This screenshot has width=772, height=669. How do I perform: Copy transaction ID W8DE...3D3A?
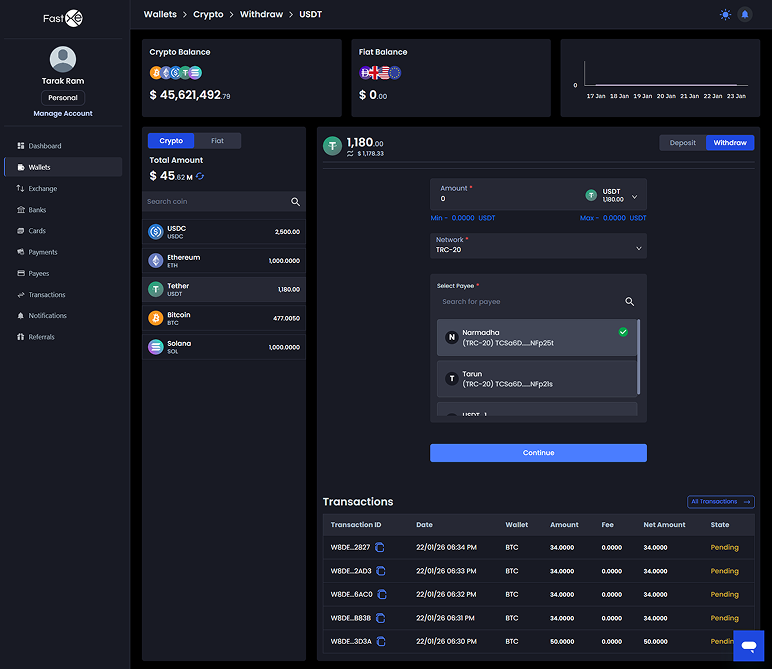[381, 641]
